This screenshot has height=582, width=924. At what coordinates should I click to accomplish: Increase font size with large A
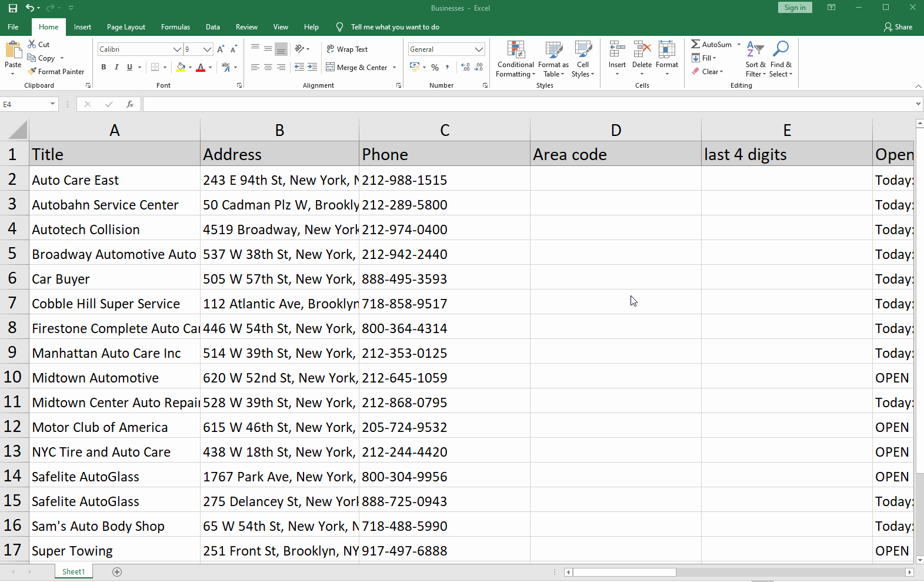tap(221, 49)
